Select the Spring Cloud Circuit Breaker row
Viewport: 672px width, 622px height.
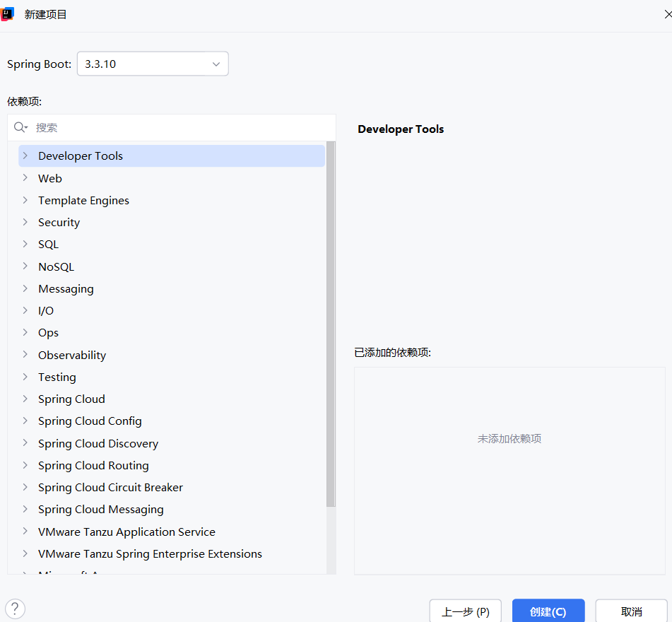(172, 487)
